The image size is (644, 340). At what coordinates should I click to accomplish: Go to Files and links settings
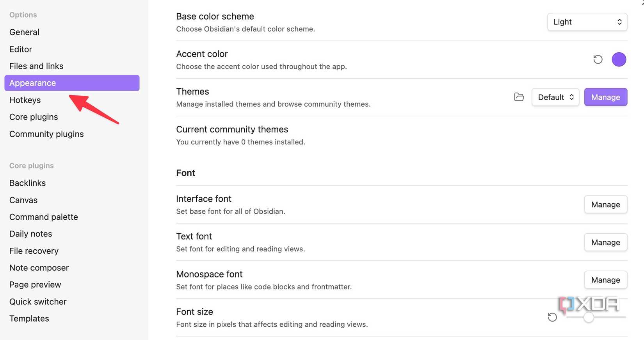coord(36,66)
